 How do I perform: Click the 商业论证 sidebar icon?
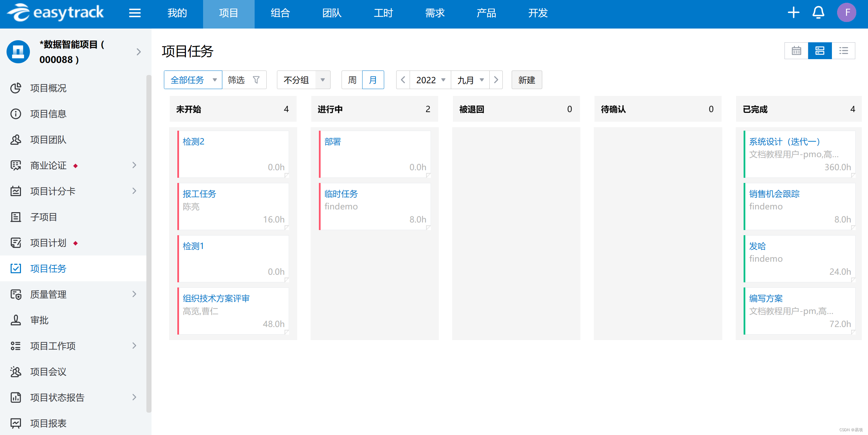coord(16,165)
